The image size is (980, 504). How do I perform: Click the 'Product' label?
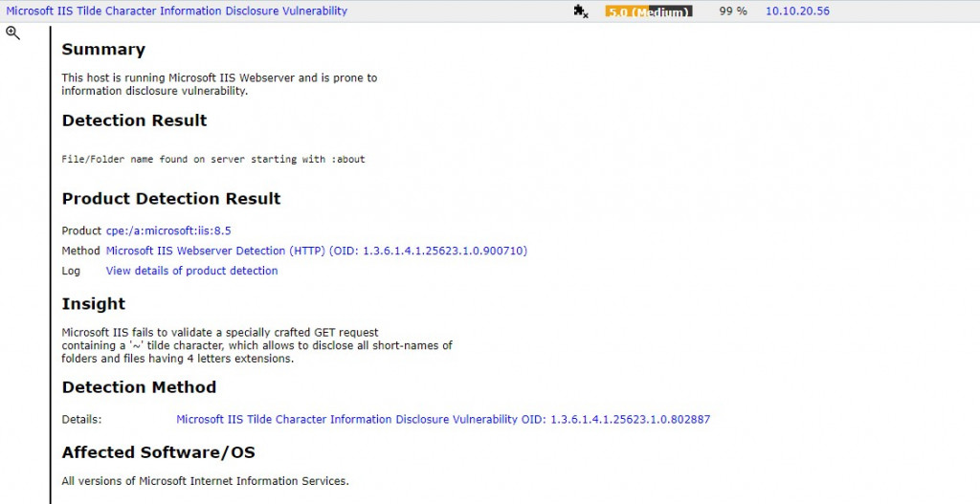point(81,230)
